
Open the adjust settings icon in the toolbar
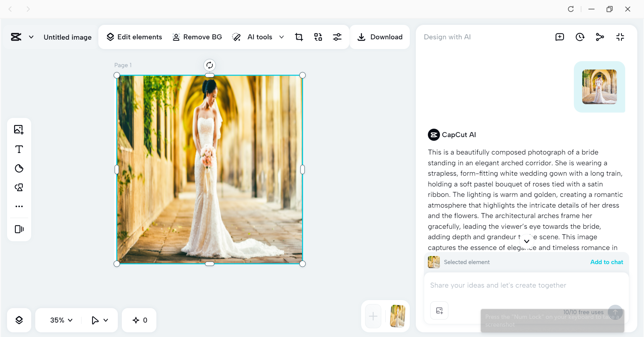pos(337,37)
